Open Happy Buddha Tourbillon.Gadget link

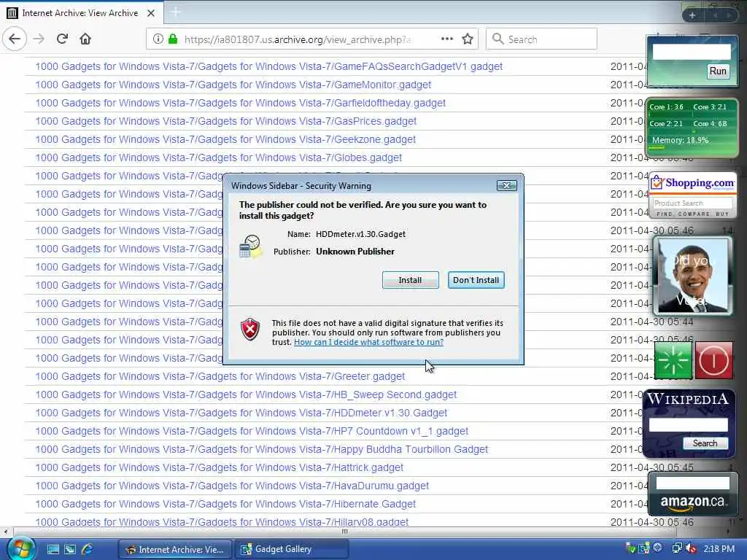(x=262, y=449)
